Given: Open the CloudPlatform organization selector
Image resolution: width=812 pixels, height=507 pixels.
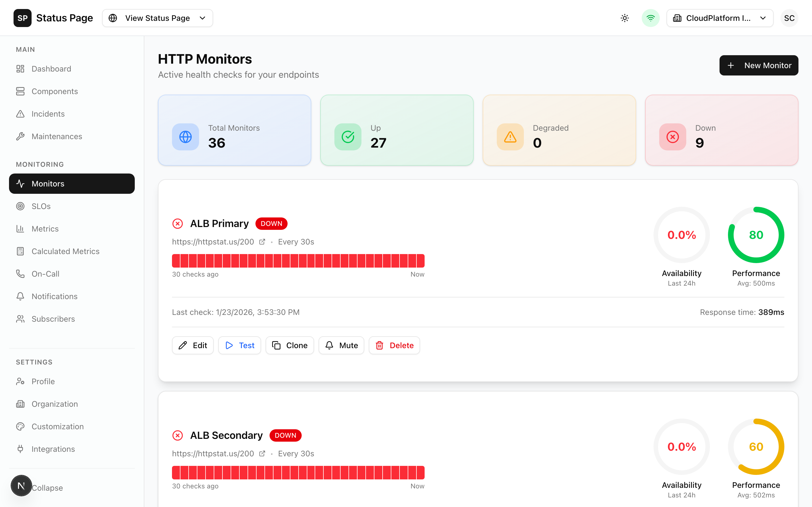Looking at the screenshot, I should coord(720,18).
